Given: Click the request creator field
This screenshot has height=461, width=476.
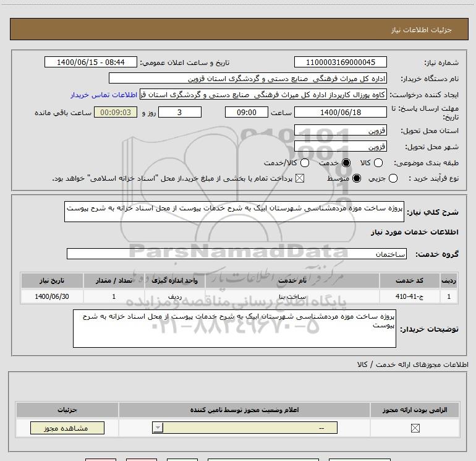Looking at the screenshot, I should (x=263, y=95).
